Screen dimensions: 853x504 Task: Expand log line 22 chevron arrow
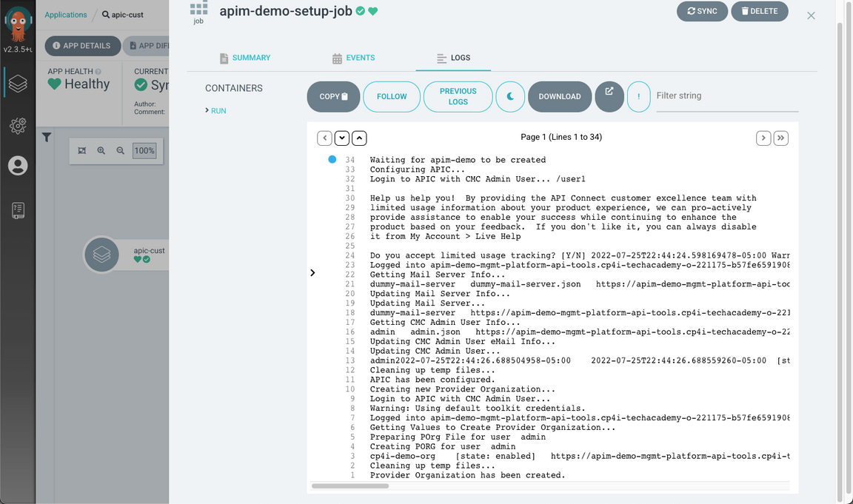(x=312, y=273)
